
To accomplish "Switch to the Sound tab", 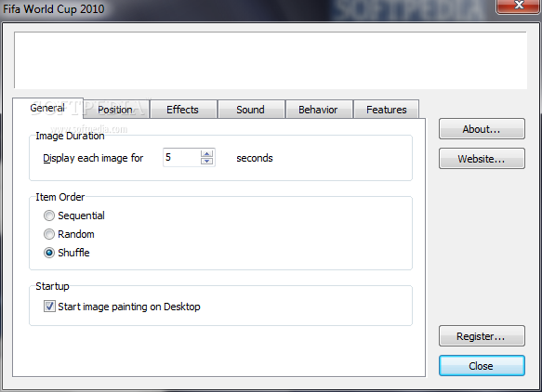I will click(251, 110).
